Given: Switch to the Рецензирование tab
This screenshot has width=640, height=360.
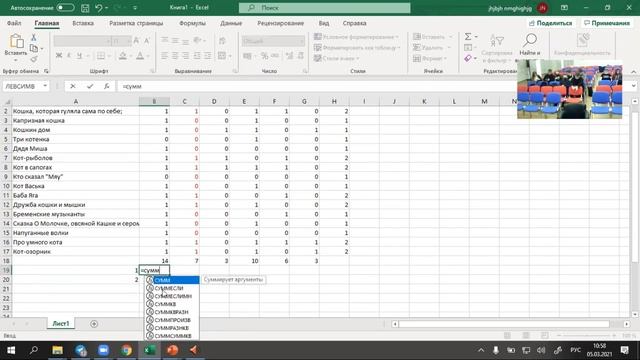Looking at the screenshot, I should 280,23.
